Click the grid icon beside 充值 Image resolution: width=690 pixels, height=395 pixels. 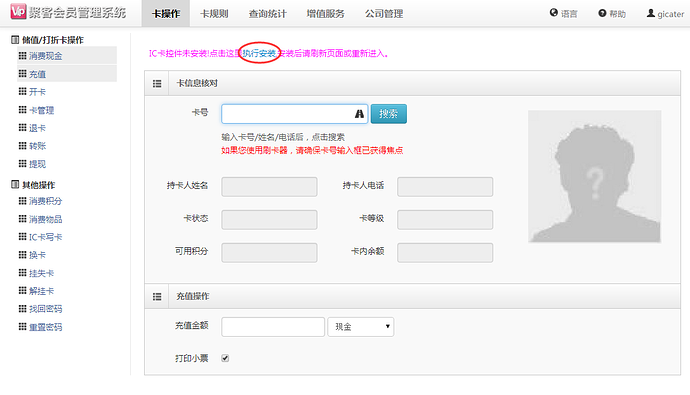click(x=22, y=73)
